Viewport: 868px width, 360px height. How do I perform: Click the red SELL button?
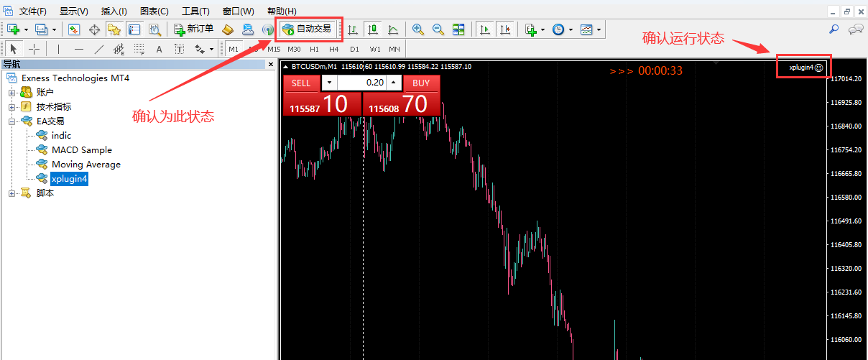(301, 83)
